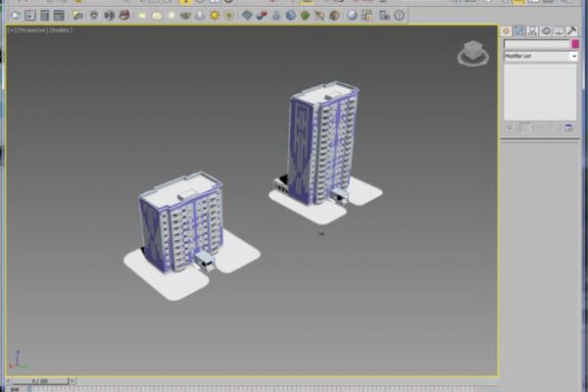Click the yellow dome shape icon

pyautogui.click(x=157, y=16)
